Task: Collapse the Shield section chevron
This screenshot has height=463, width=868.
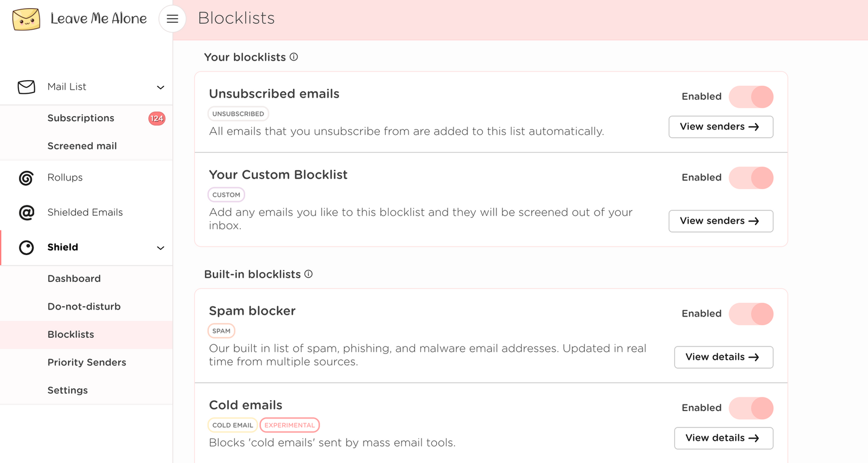Action: coord(161,248)
